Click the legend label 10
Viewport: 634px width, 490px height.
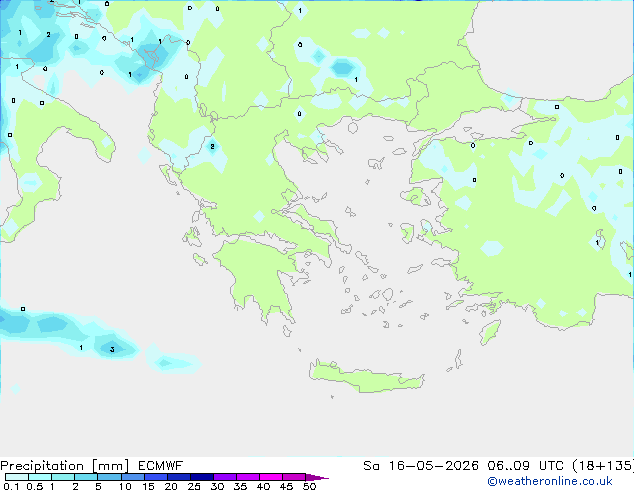coord(125,486)
